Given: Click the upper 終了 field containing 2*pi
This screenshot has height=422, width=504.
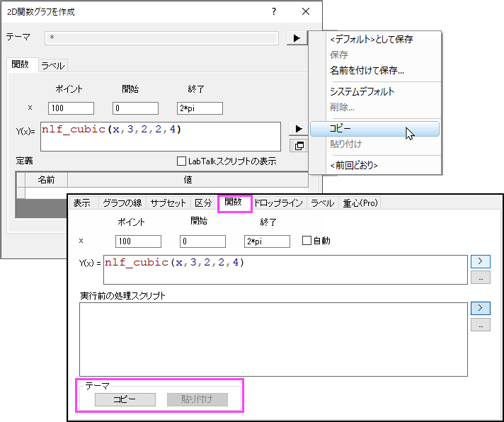Looking at the screenshot, I should [x=200, y=108].
